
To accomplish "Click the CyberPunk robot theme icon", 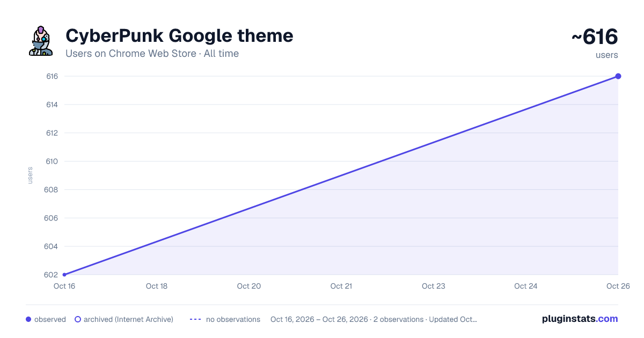I will pyautogui.click(x=41, y=41).
